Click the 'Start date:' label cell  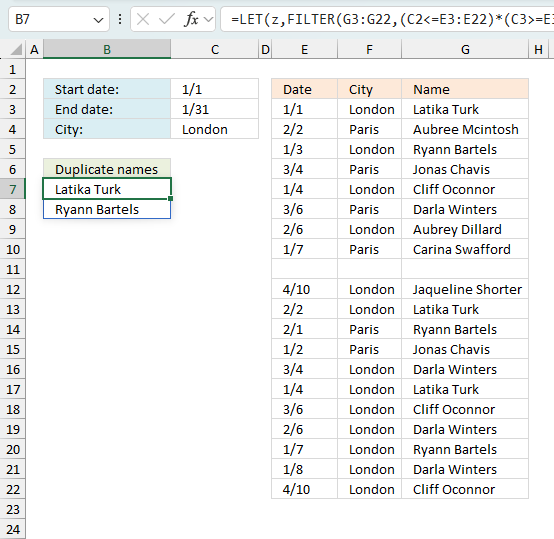coord(107,89)
